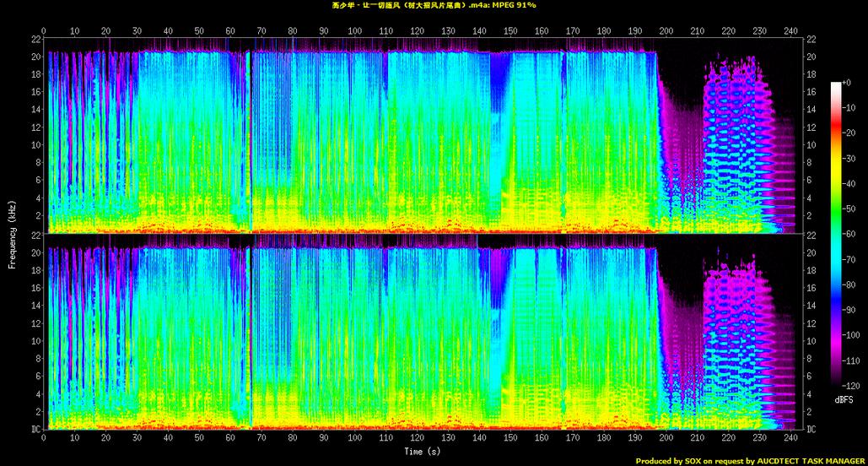Click the file title ending in '.m4a: MPEG 91%'
This screenshot has width=868, height=466.
point(434,5)
